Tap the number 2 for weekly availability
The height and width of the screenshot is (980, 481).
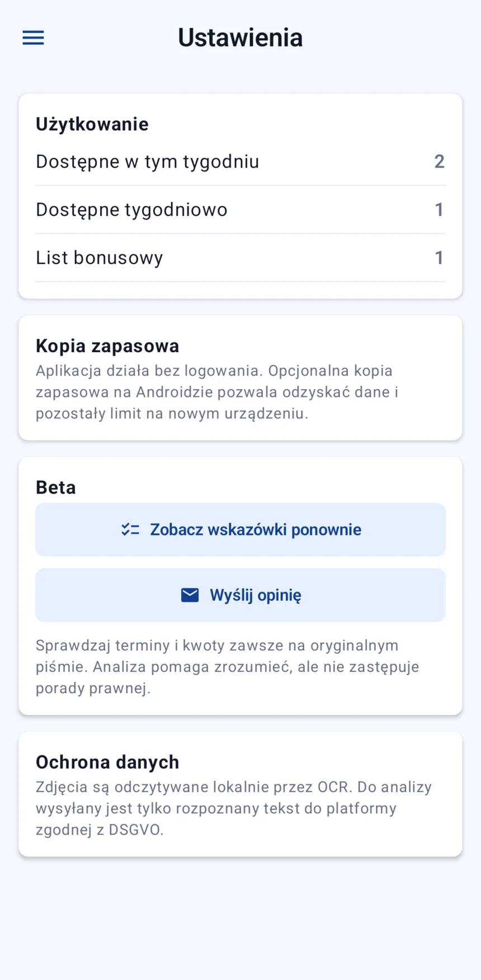[440, 162]
